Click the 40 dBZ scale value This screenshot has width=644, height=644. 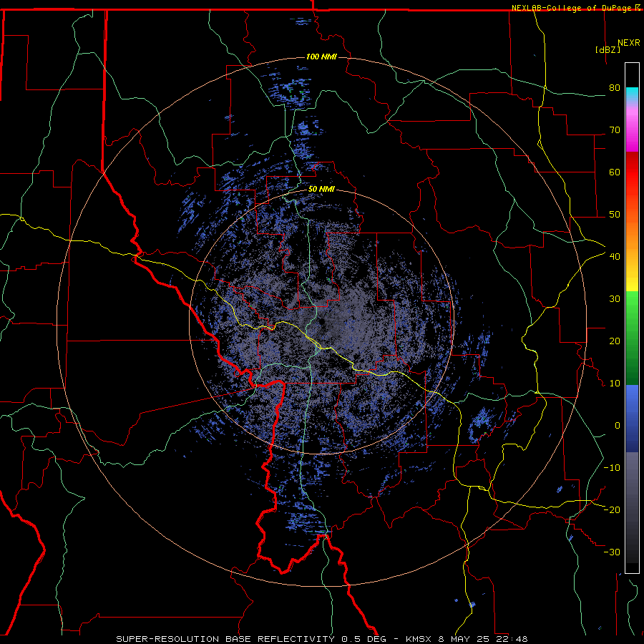[615, 257]
